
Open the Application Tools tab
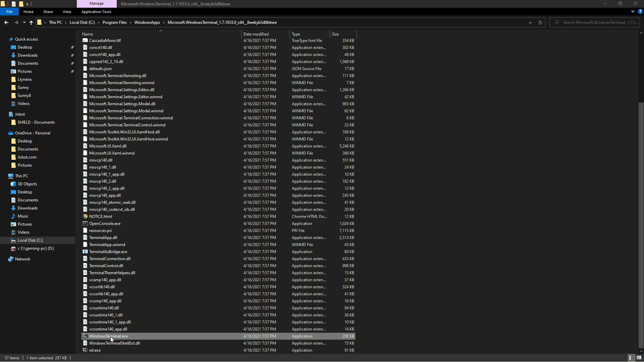[96, 12]
